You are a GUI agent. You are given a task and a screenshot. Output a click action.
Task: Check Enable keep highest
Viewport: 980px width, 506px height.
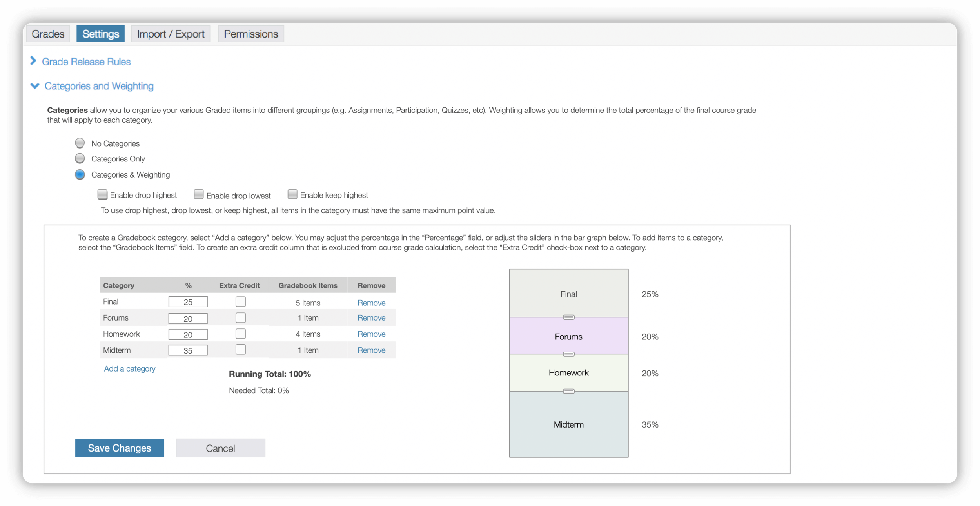click(x=292, y=194)
